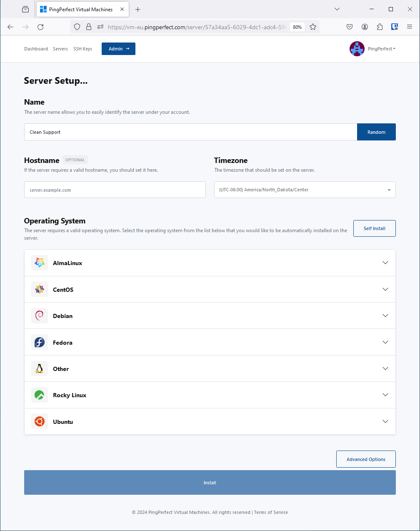Generate a Random server name

coord(376,132)
